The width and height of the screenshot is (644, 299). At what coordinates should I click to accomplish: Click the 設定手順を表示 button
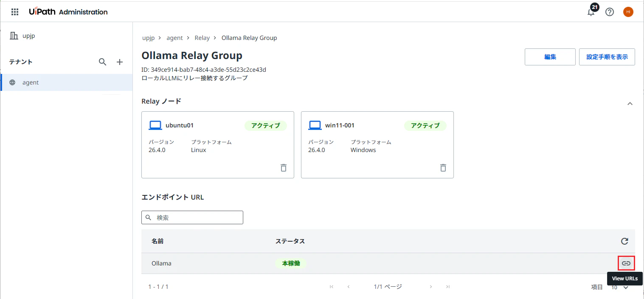[607, 57]
